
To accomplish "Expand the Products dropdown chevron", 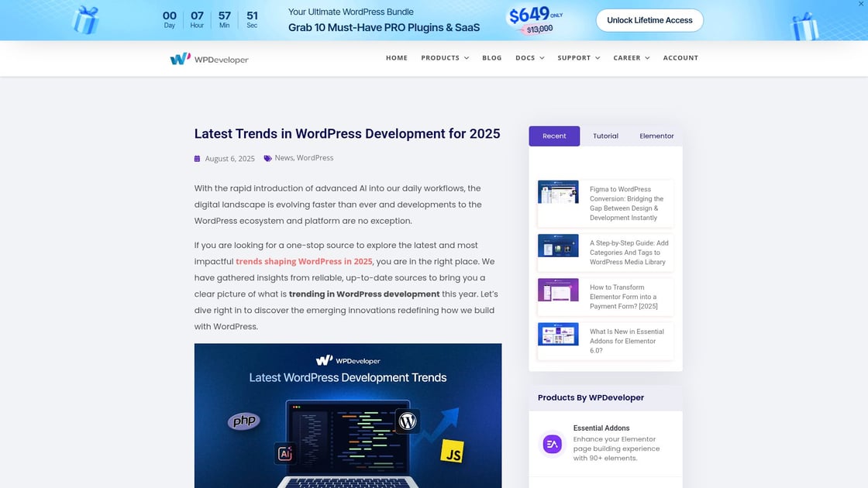I will coord(466,58).
